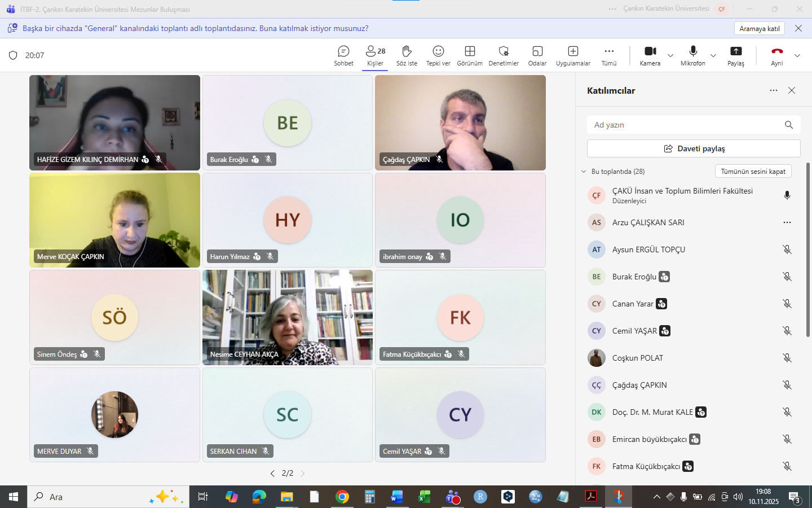Open Odalar breakout rooms
This screenshot has height=508, width=812.
[537, 55]
